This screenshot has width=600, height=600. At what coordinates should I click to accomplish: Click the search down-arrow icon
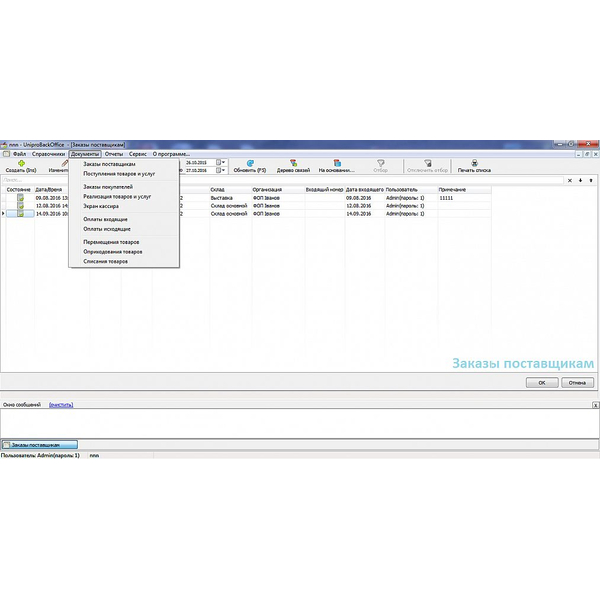point(580,181)
